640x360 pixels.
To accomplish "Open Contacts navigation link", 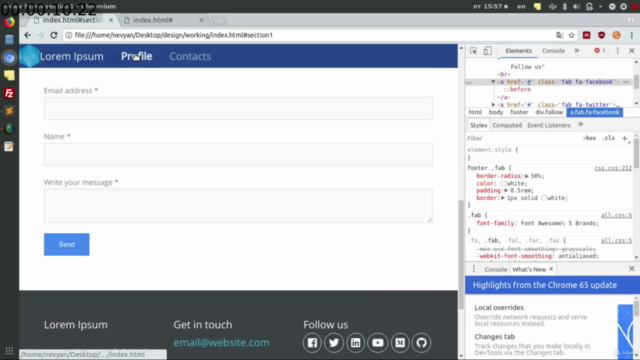I will [x=190, y=56].
